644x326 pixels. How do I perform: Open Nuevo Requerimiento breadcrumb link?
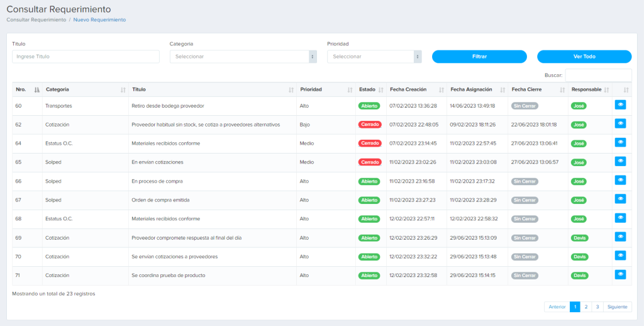99,20
